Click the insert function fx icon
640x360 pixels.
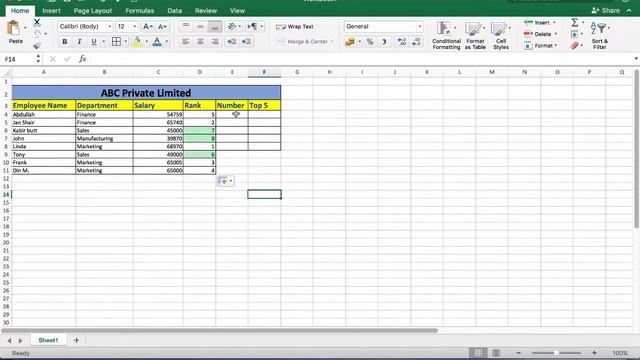click(x=82, y=59)
